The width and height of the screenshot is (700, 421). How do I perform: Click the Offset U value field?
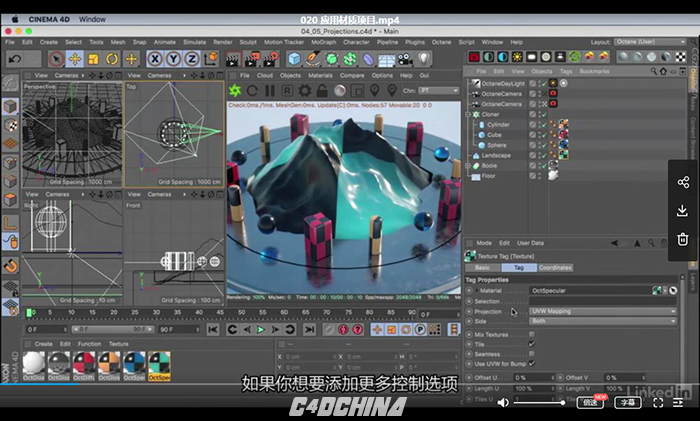tap(533, 378)
